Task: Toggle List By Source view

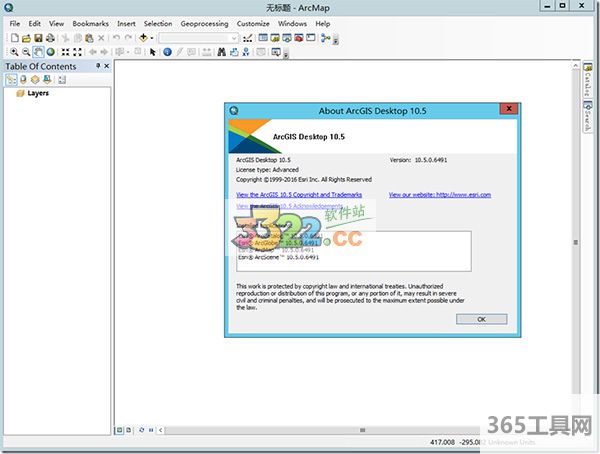Action: click(23, 79)
